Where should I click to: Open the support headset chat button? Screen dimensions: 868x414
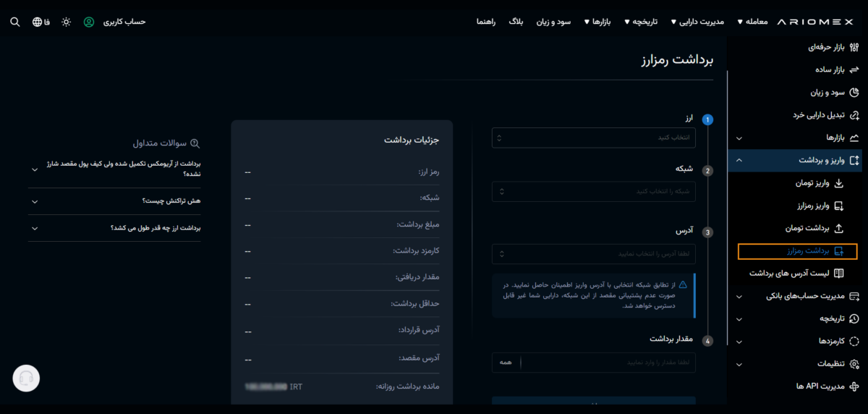point(26,378)
